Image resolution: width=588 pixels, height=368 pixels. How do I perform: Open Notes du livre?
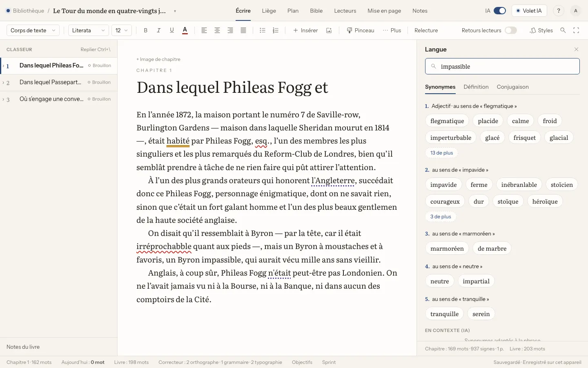point(23,347)
